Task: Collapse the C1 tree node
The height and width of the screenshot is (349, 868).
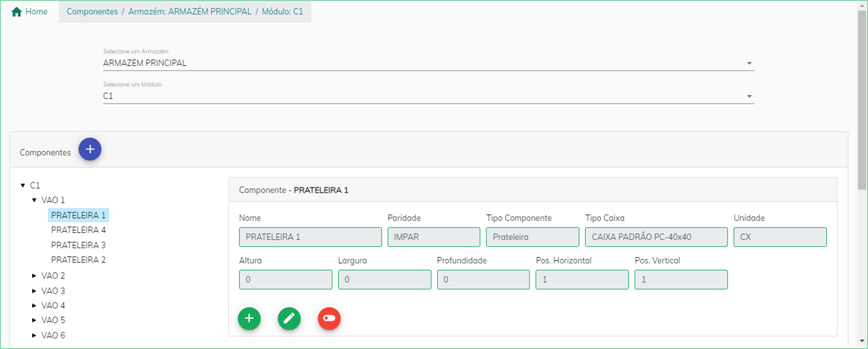Action: (23, 185)
